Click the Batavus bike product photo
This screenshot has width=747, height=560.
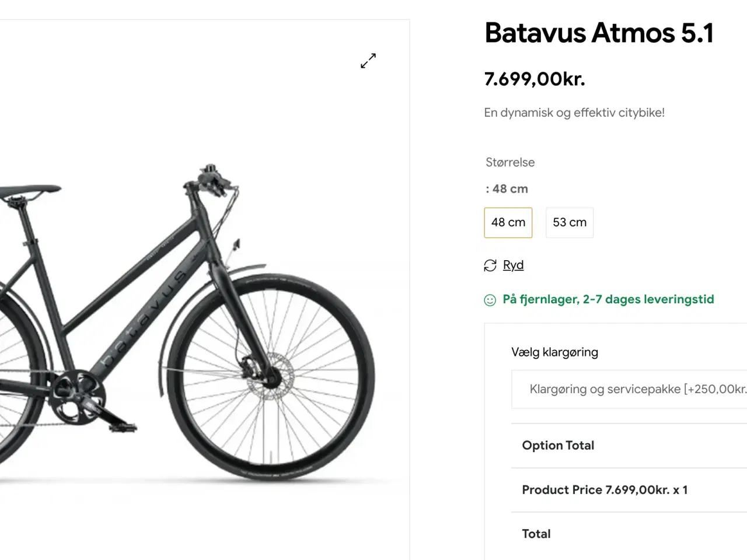tap(193, 327)
